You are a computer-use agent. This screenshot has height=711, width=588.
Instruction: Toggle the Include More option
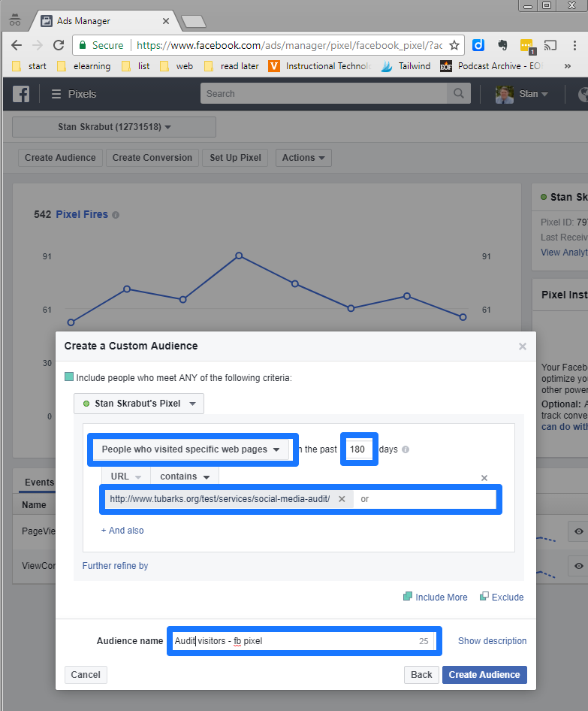pyautogui.click(x=436, y=598)
